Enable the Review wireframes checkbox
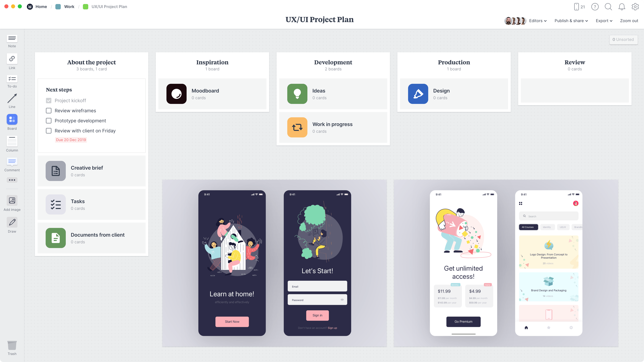This screenshot has height=362, width=644. click(49, 110)
